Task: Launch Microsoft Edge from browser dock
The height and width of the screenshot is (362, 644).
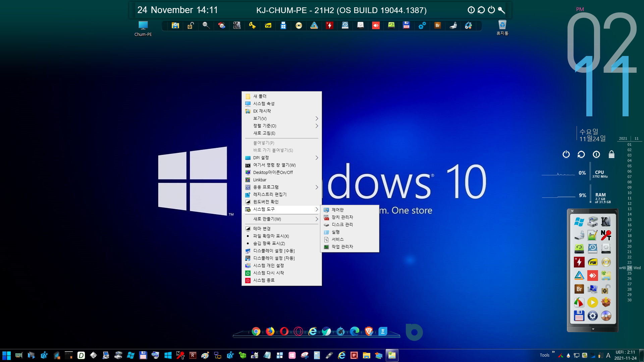Action: coord(355,331)
